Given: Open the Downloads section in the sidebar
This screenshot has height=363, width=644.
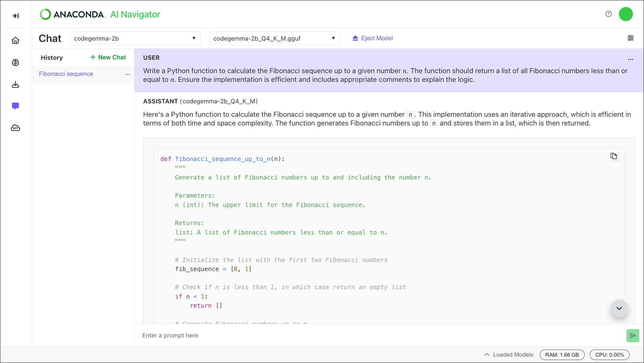Looking at the screenshot, I should click(15, 85).
